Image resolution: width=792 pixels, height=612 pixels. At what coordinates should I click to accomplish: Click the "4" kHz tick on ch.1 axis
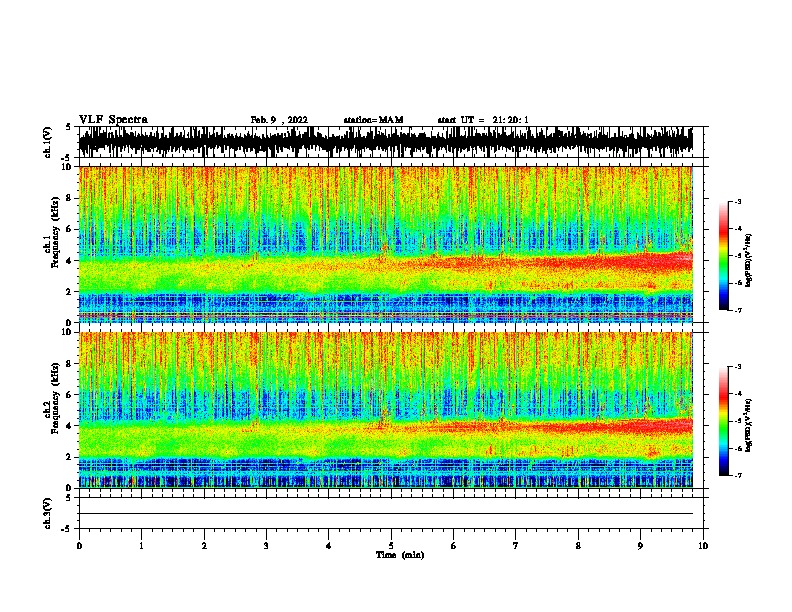click(x=70, y=261)
